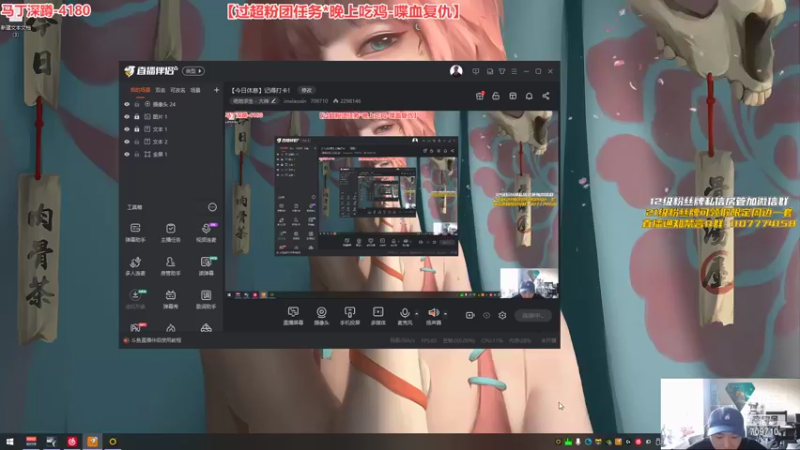Open the 弹幕秀 danmaku show tool

point(170,299)
